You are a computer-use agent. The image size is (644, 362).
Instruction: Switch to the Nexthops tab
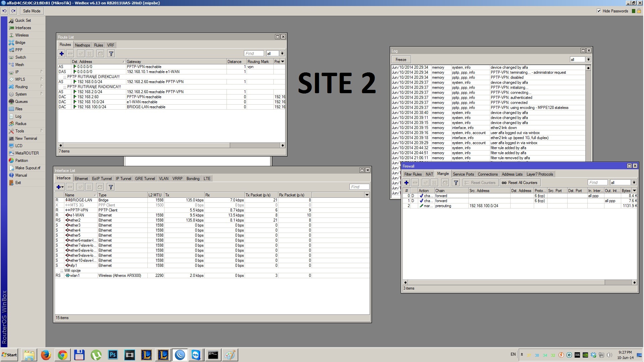coord(82,45)
